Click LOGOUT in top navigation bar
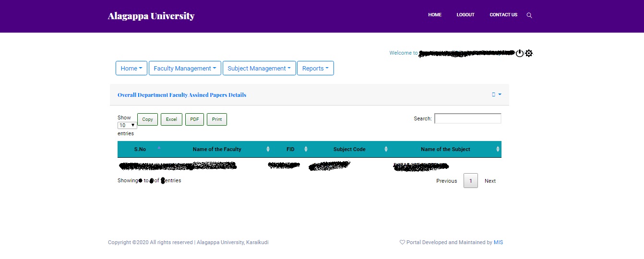 pyautogui.click(x=465, y=15)
